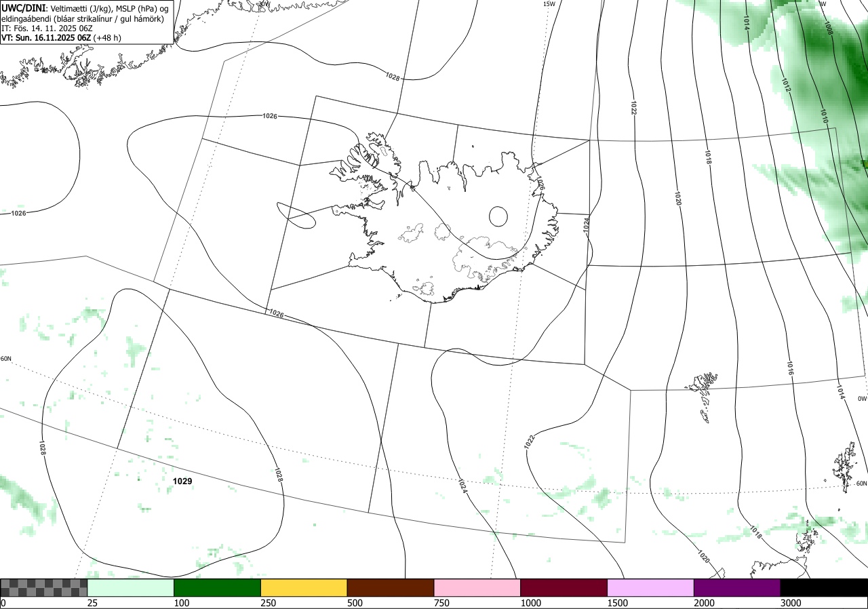This screenshot has height=609, width=868.
Task: Click the "0W" longitude label
Action: pos(862,399)
